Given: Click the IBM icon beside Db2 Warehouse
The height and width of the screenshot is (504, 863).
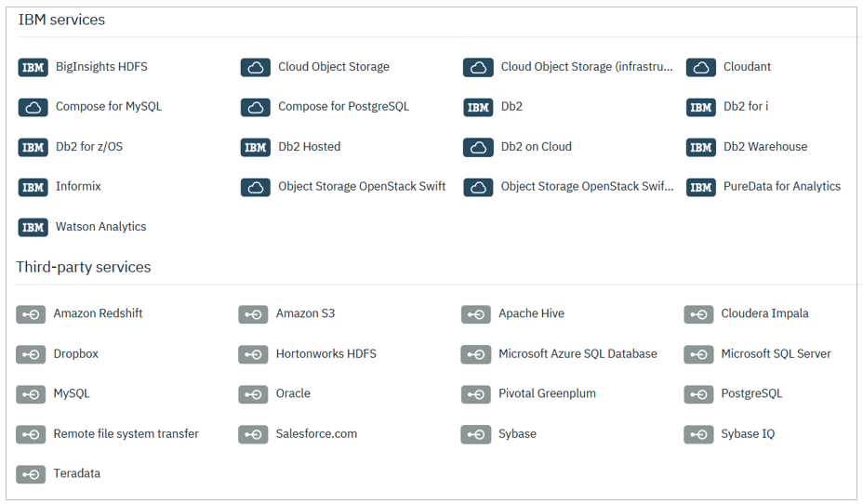Looking at the screenshot, I should [700, 147].
